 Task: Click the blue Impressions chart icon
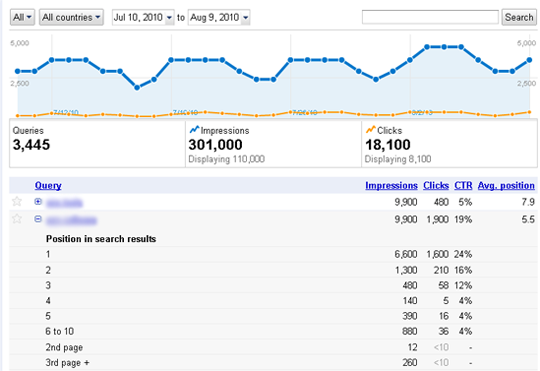click(194, 130)
